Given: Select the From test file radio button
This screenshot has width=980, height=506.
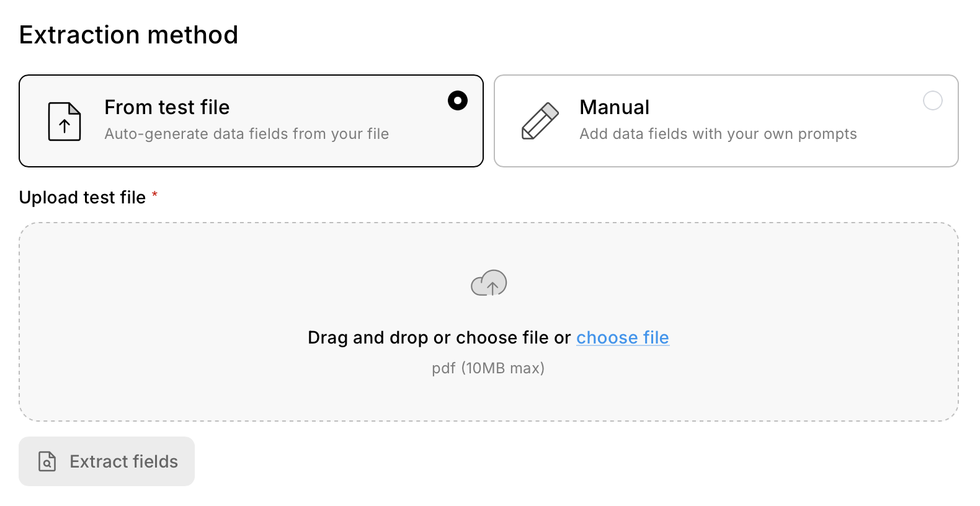Looking at the screenshot, I should [x=458, y=100].
